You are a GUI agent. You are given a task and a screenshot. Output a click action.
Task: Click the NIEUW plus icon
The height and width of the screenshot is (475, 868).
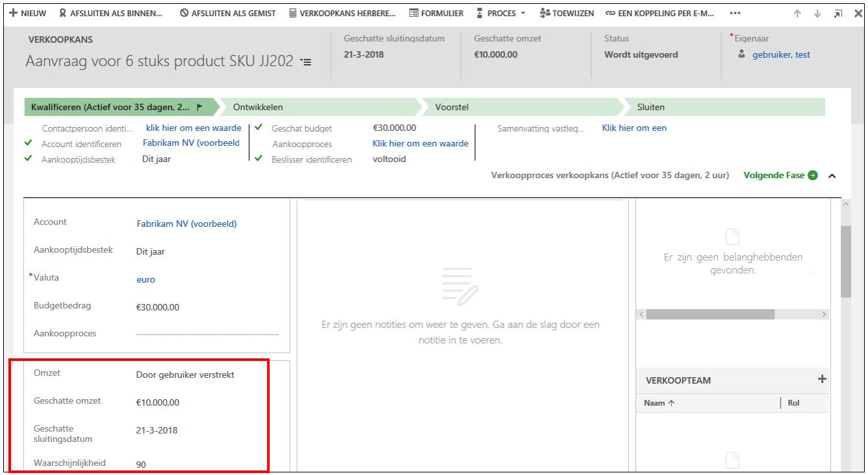pos(12,13)
